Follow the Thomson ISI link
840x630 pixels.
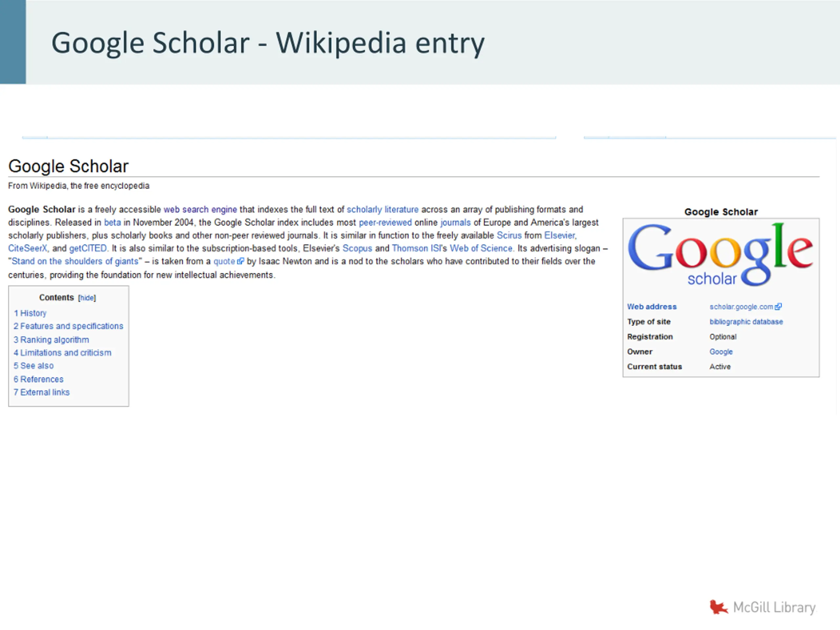pos(416,248)
